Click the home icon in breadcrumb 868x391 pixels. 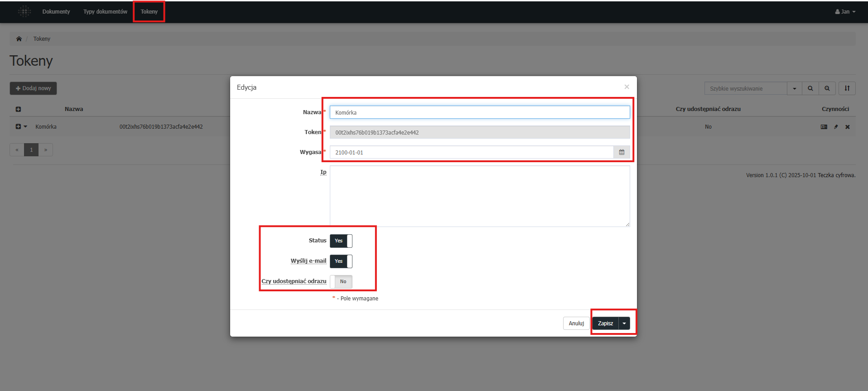coord(19,39)
